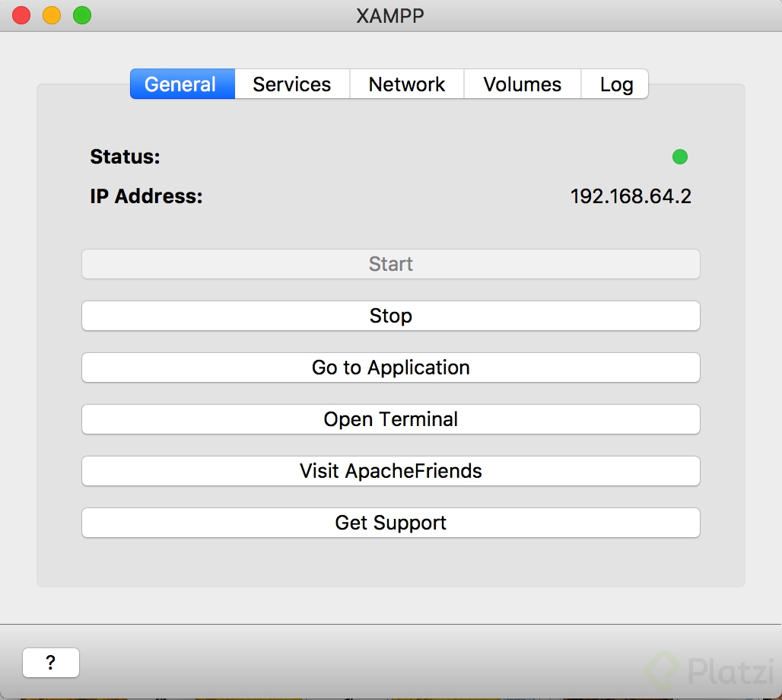Click the Get Support button
The image size is (782, 700).
[390, 523]
